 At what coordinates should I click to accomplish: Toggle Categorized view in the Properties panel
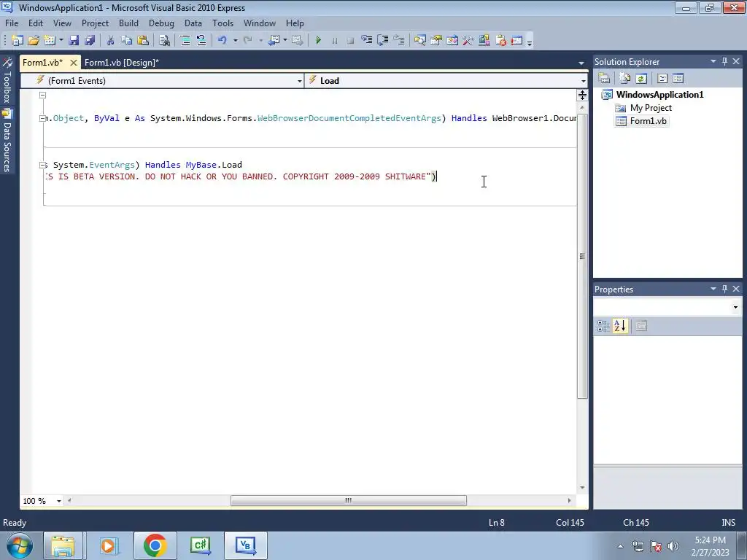[603, 326]
